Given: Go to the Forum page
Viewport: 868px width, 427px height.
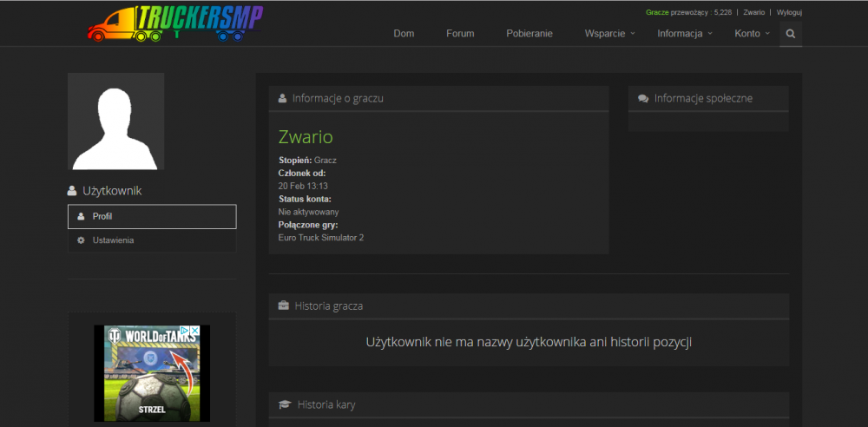Looking at the screenshot, I should (460, 34).
